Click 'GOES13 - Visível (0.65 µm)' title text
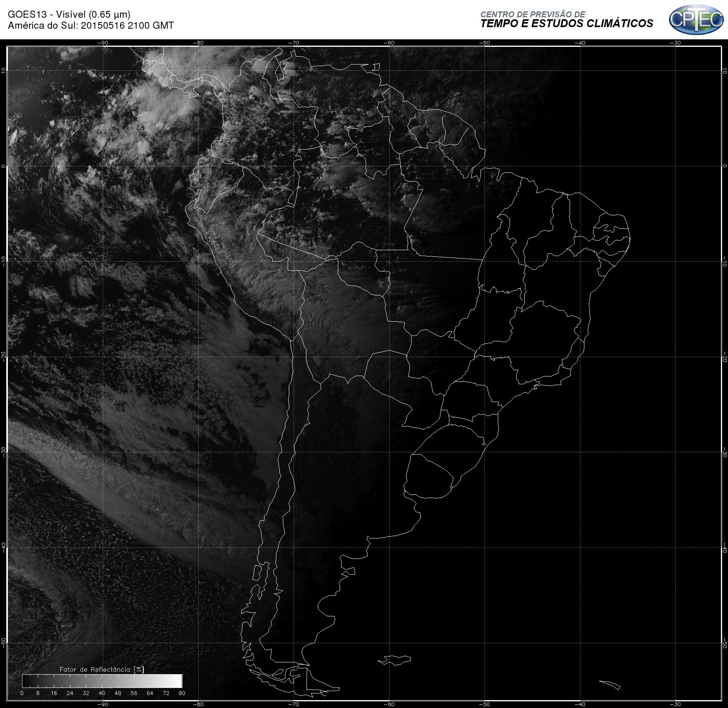The width and height of the screenshot is (728, 708). pyautogui.click(x=69, y=15)
